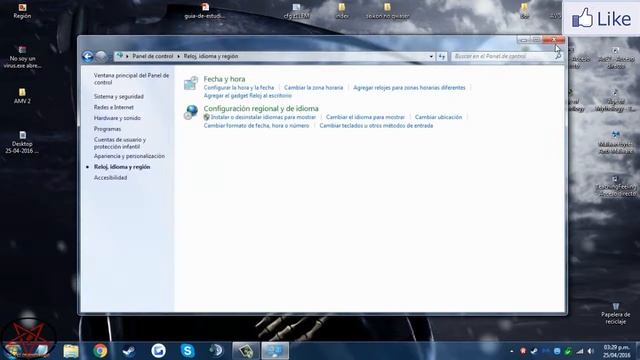Screen dimensions: 640x360
Task: Go to Ventana principal del Panel de control
Action: [x=131, y=79]
